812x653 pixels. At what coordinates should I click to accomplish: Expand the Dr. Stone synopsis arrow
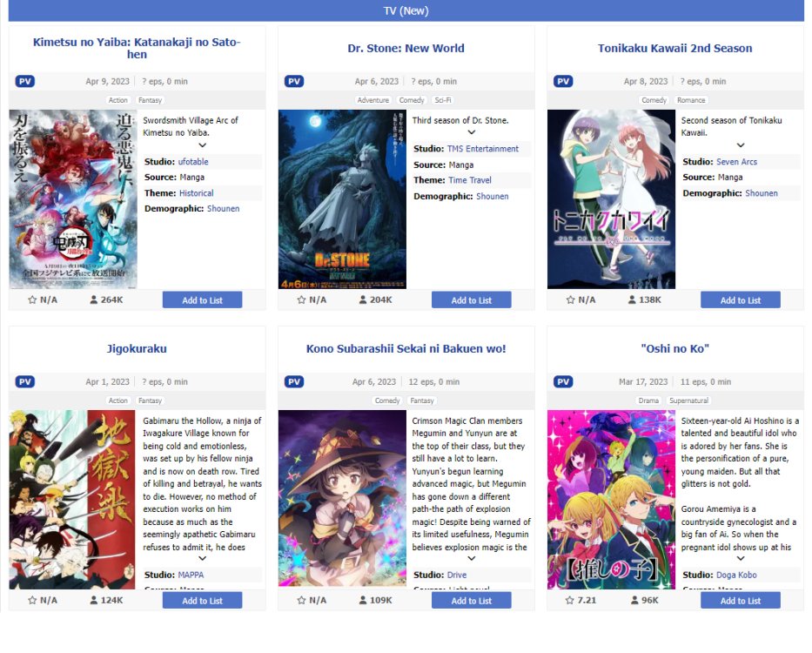click(471, 132)
